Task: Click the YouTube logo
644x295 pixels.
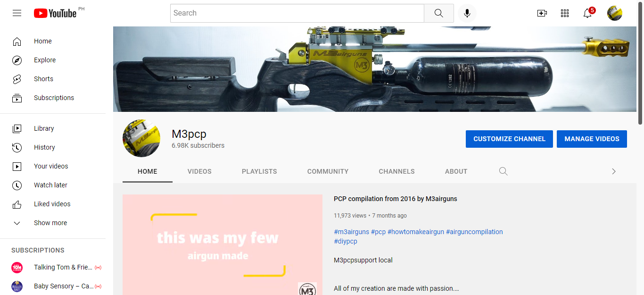Action: coord(55,13)
